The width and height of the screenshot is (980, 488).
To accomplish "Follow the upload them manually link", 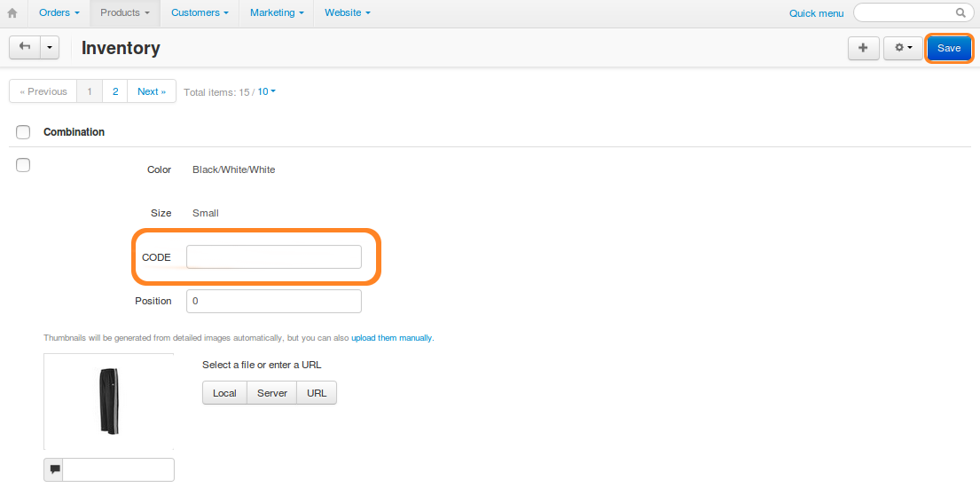I will [x=392, y=338].
